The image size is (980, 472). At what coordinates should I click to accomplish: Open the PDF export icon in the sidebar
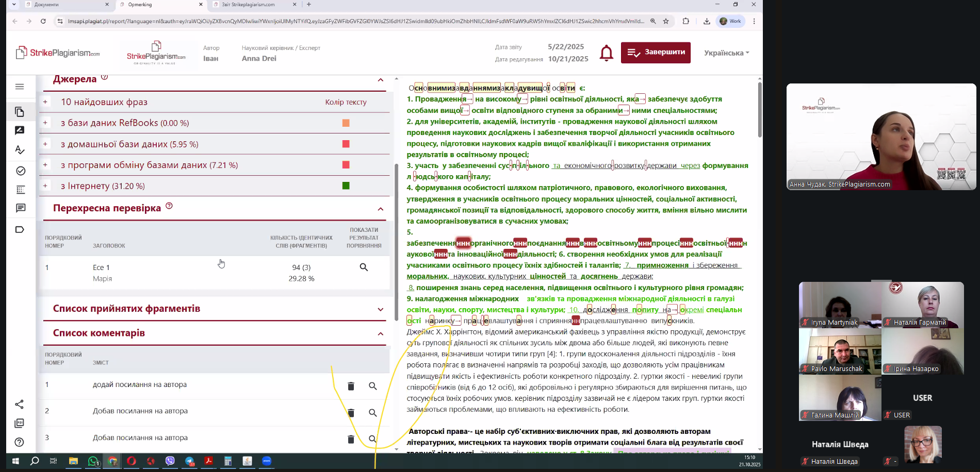[x=20, y=423]
